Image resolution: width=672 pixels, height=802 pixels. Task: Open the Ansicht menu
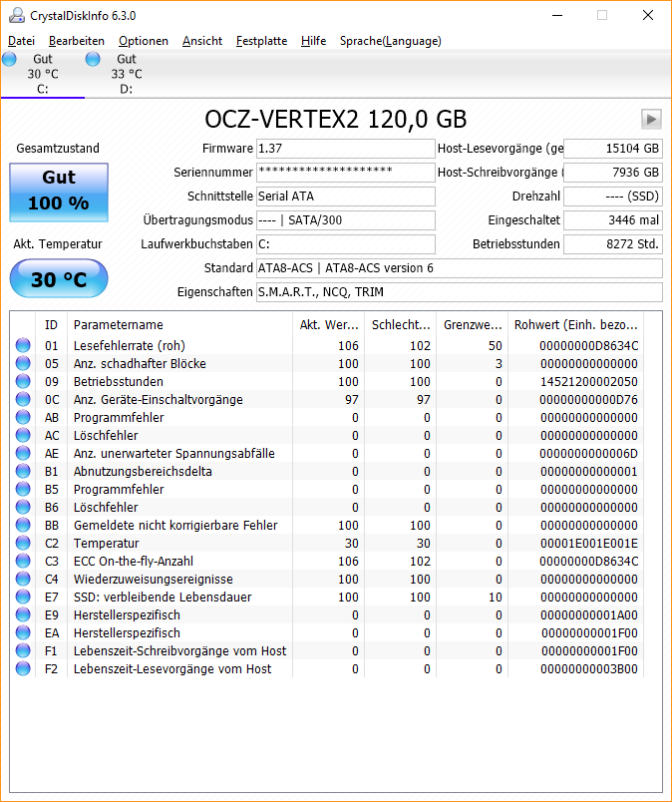pos(202,41)
